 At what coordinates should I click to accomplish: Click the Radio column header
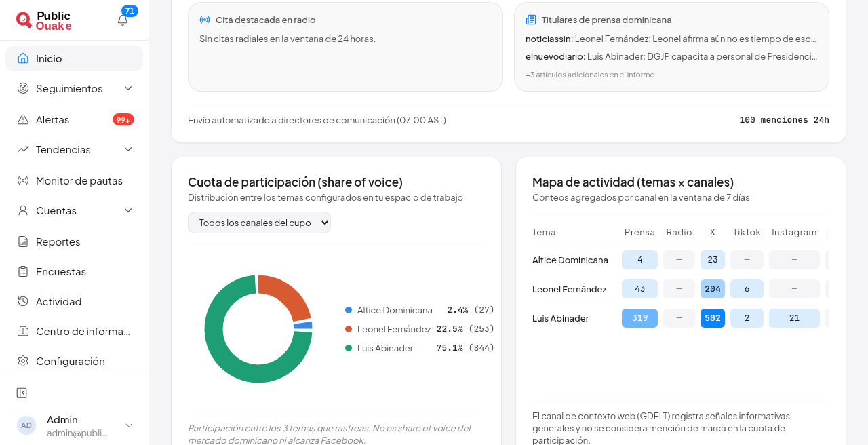679,232
